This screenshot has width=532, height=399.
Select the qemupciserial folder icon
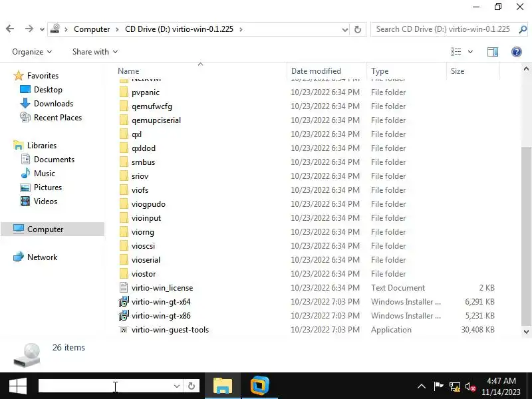pyautogui.click(x=124, y=120)
